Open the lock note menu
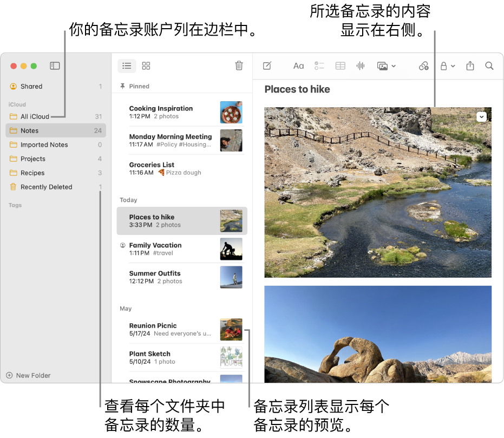The image size is (504, 438). 447,66
